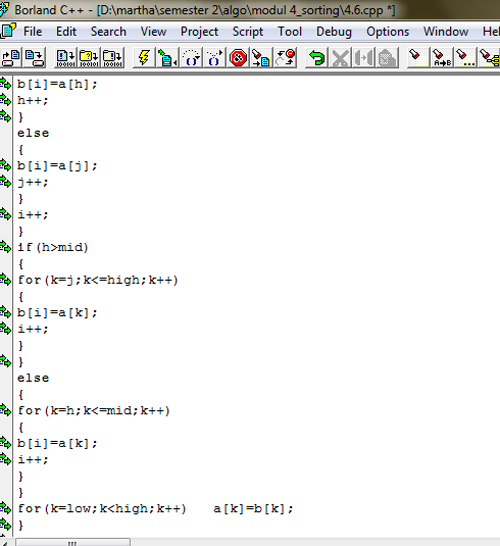Place cursor in line 'j++;'

(33, 182)
